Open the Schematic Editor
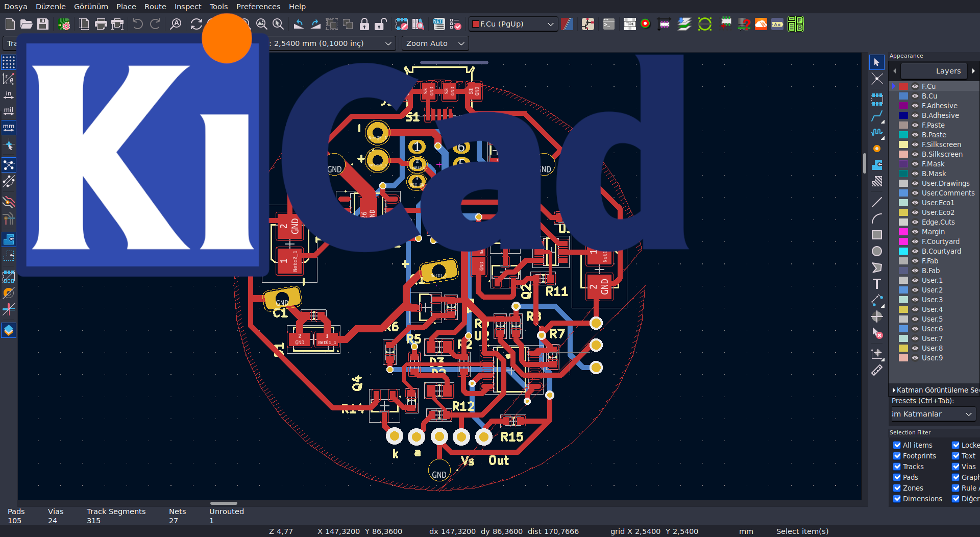Screen dimensions: 980x537 588,24
